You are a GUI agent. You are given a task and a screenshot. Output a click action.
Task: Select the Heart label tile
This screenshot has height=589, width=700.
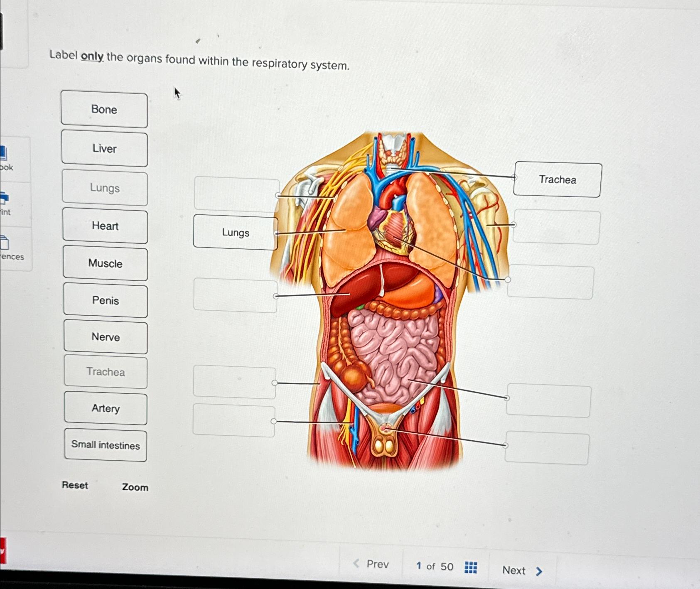click(105, 226)
